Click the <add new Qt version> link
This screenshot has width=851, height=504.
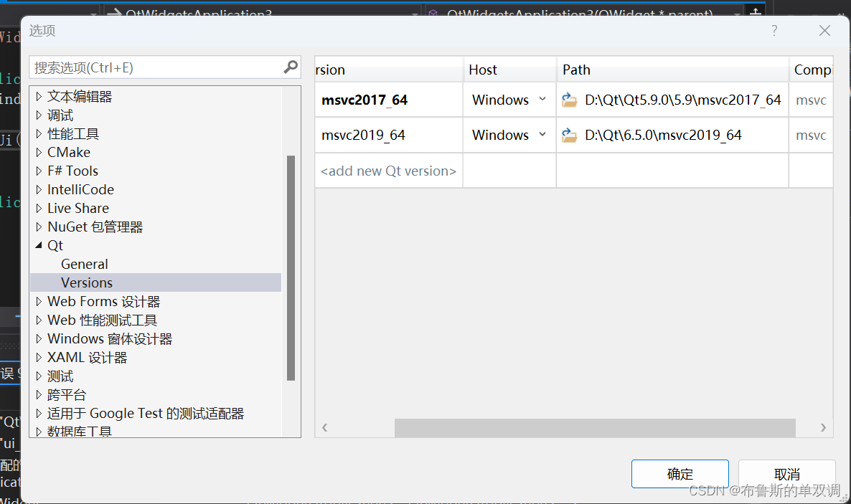coord(388,170)
